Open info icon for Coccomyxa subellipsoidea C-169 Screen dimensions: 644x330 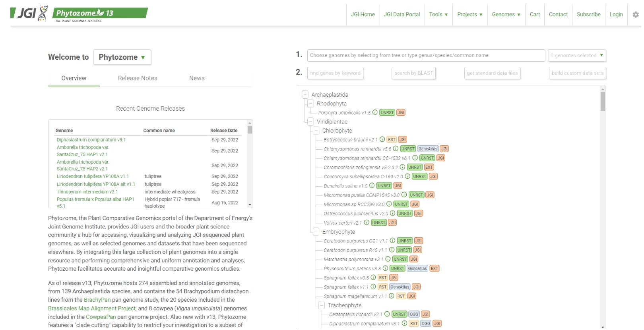tap(407, 176)
